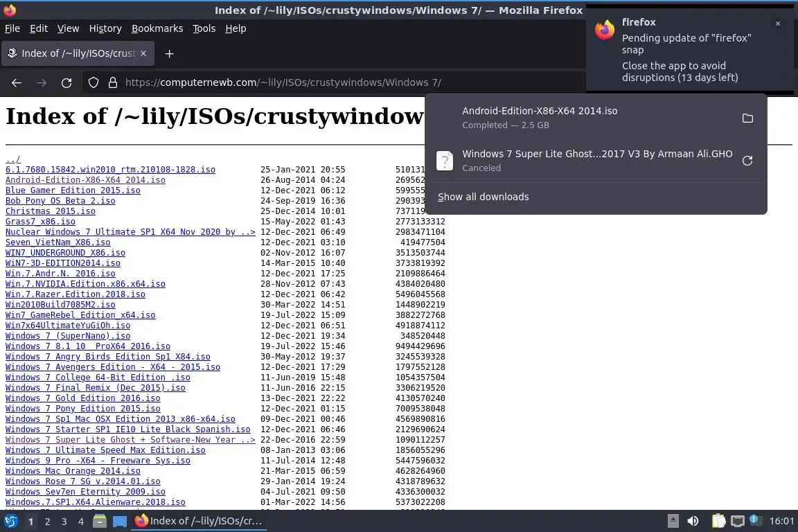This screenshot has height=532, width=798.
Task: Open the Edit menu
Action: (x=39, y=28)
